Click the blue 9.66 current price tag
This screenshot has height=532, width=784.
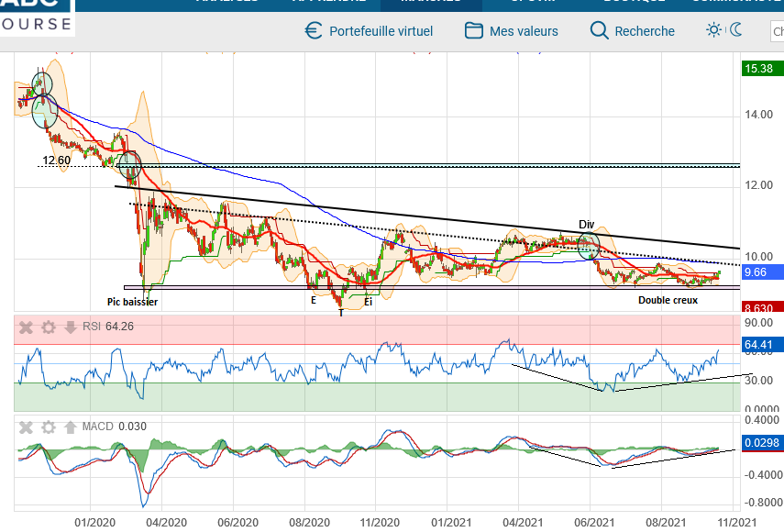coord(762,272)
